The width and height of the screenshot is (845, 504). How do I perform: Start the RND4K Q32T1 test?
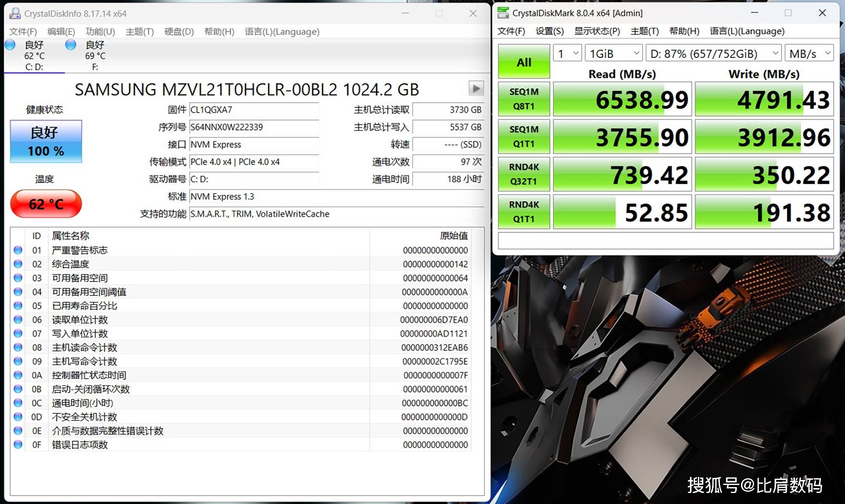[x=523, y=173]
